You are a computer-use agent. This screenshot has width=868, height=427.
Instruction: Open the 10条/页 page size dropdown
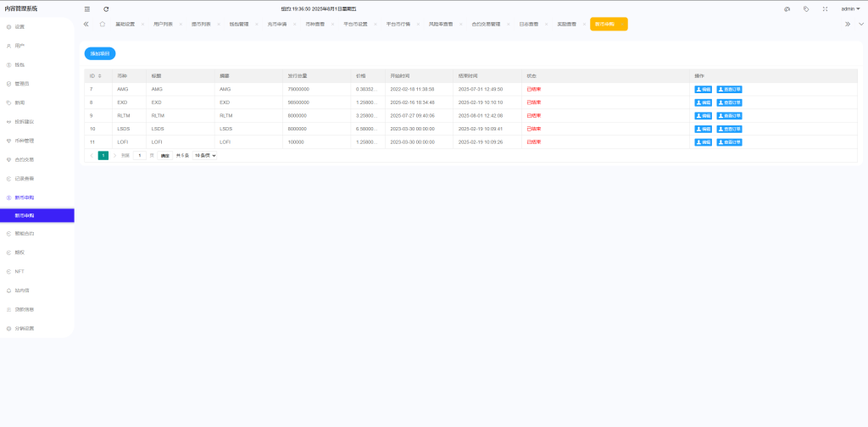pyautogui.click(x=205, y=156)
